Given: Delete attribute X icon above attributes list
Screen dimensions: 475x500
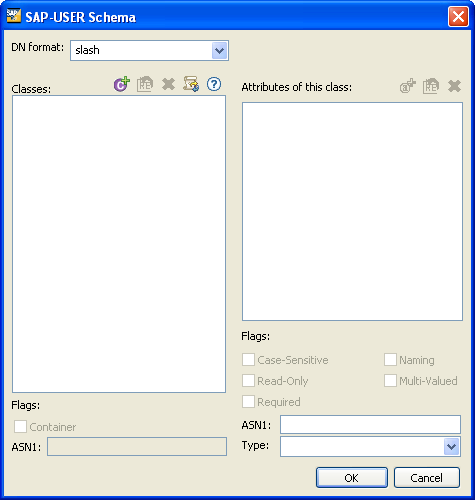Looking at the screenshot, I should click(x=454, y=86).
